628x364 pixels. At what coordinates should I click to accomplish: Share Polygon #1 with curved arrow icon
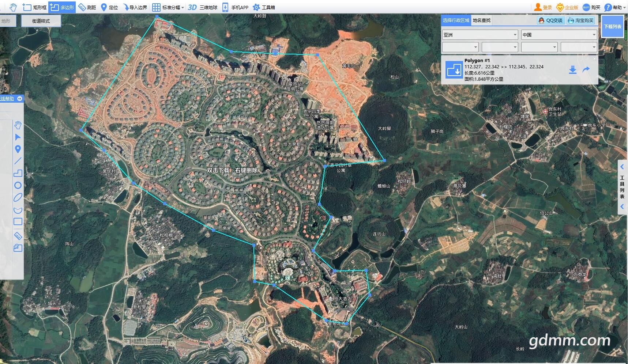pyautogui.click(x=586, y=69)
